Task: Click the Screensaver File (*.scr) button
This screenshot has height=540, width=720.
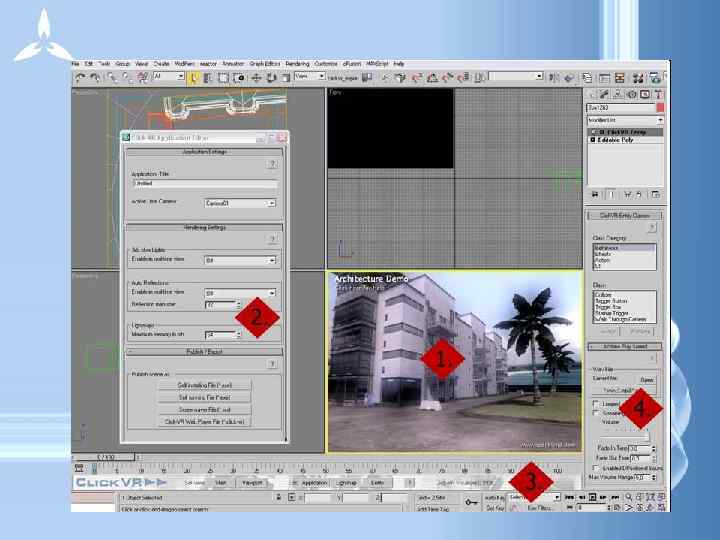Action: pyautogui.click(x=204, y=409)
